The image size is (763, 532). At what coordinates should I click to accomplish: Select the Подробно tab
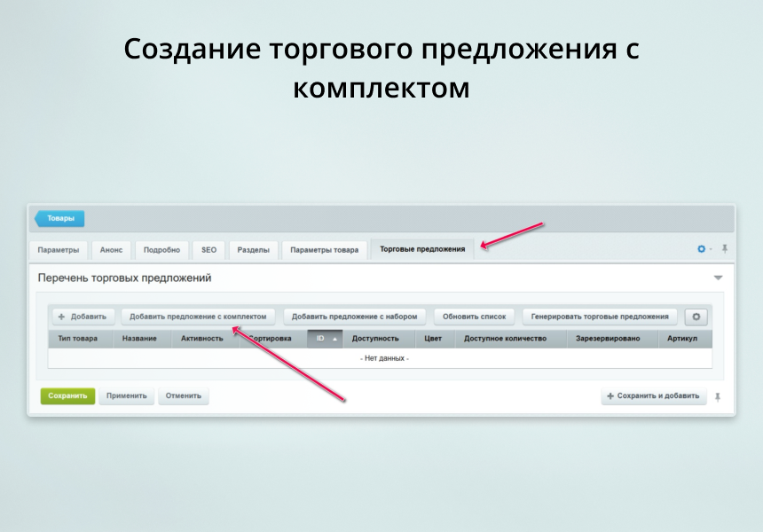161,250
